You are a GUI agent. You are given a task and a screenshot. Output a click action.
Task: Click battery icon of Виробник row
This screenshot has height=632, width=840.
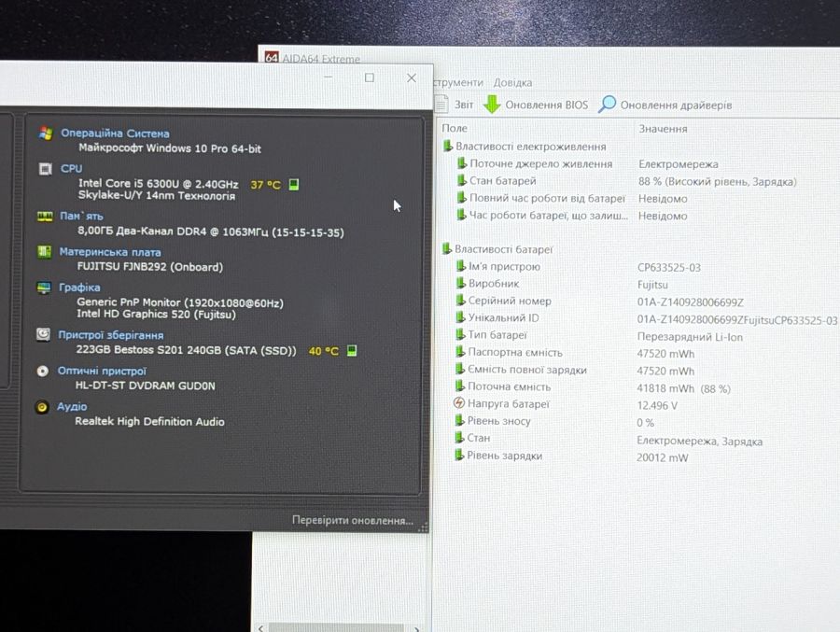click(460, 283)
